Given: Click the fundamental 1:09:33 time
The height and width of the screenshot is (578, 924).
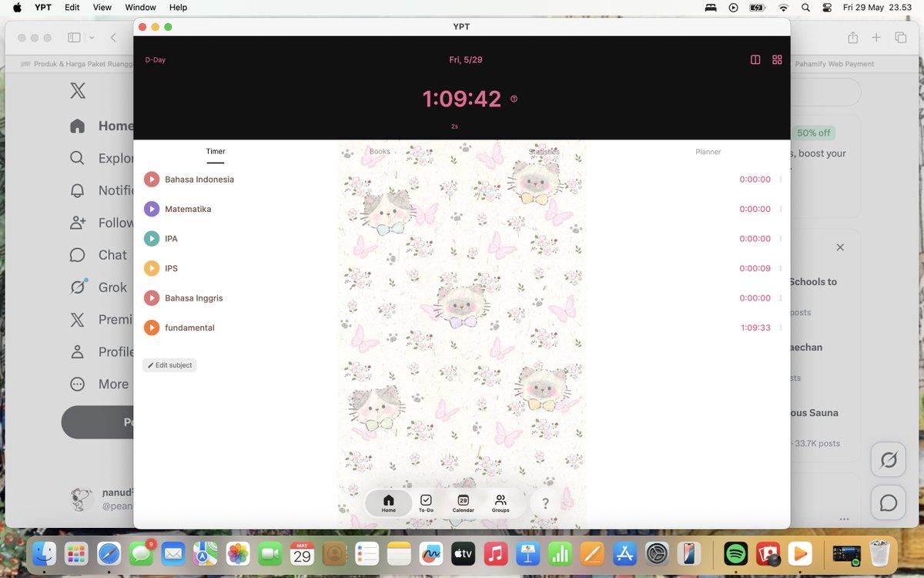Looking at the screenshot, I should (755, 328).
